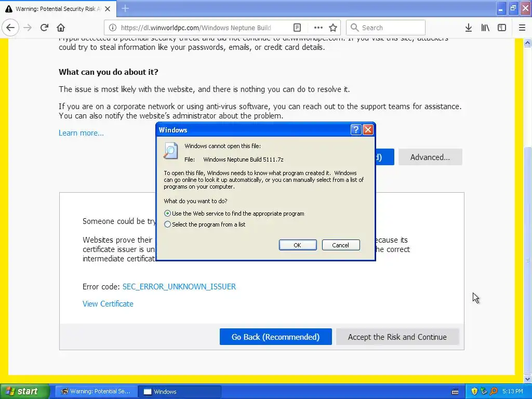Click the security shield tray icon
This screenshot has width=532, height=399.
[474, 391]
